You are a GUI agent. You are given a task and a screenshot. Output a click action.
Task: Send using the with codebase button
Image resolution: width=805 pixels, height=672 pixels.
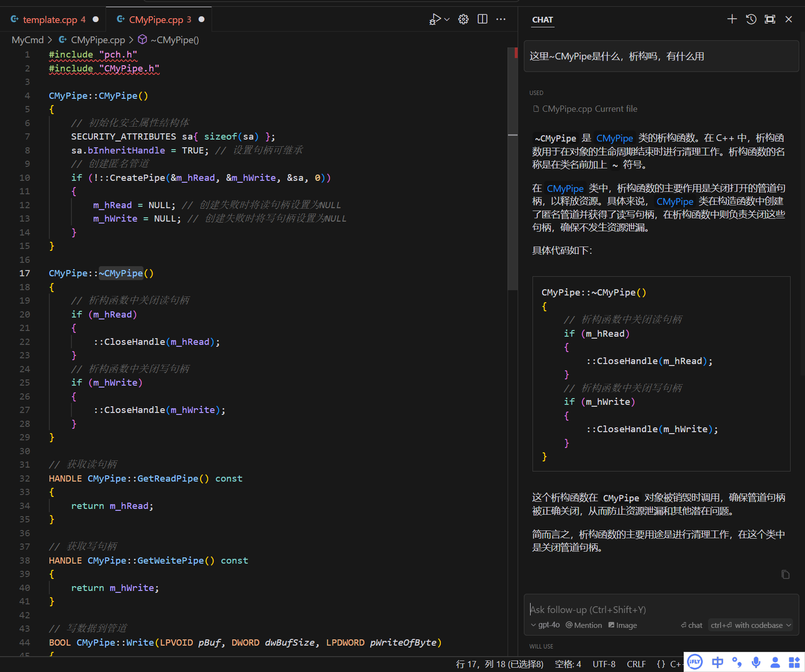tap(746, 625)
